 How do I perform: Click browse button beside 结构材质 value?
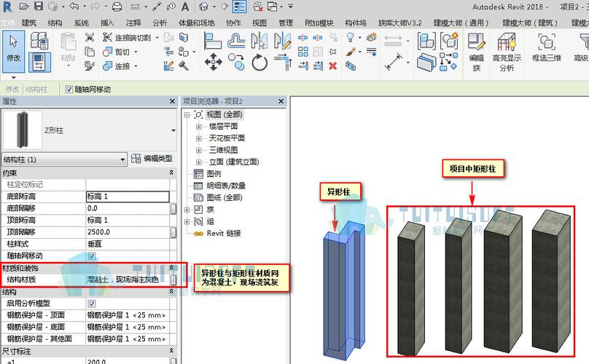pyautogui.click(x=173, y=280)
